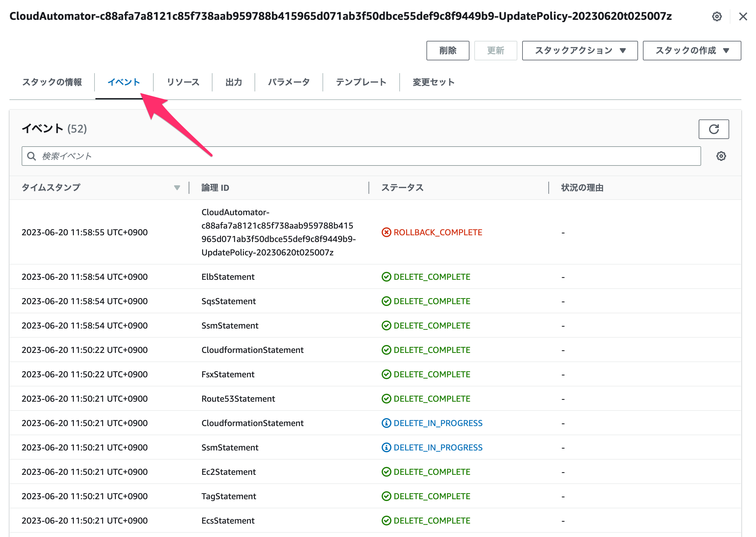Open events table preferences gear icon

[721, 156]
